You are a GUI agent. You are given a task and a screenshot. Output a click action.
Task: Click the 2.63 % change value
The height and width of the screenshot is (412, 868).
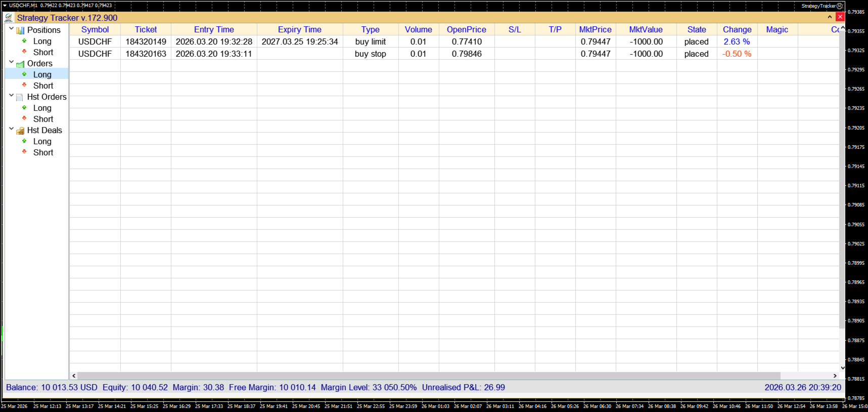point(737,42)
